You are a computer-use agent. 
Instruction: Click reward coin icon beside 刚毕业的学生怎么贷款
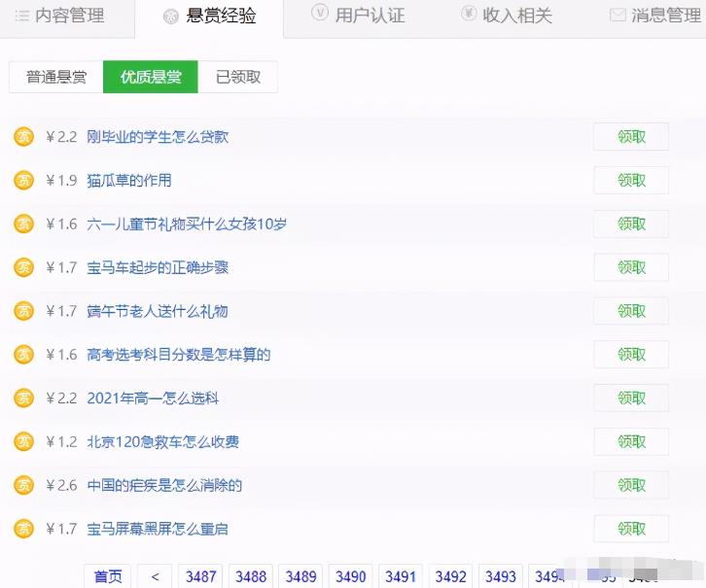23,137
